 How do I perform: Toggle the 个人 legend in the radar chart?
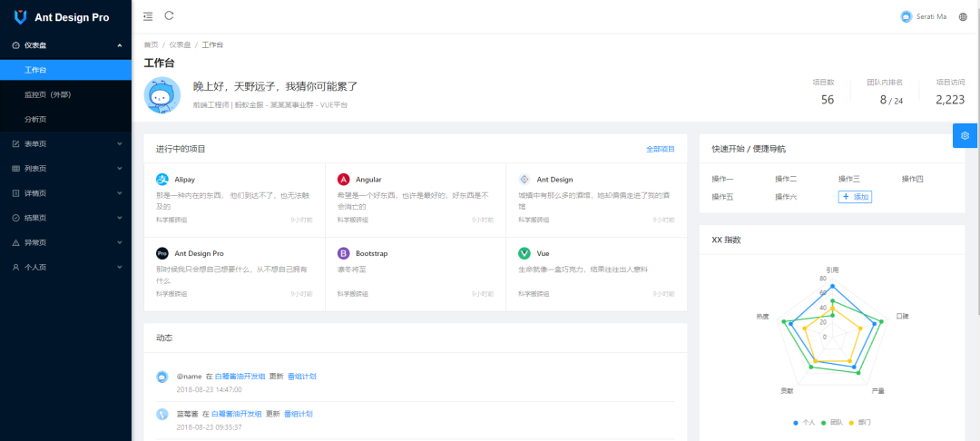click(804, 423)
